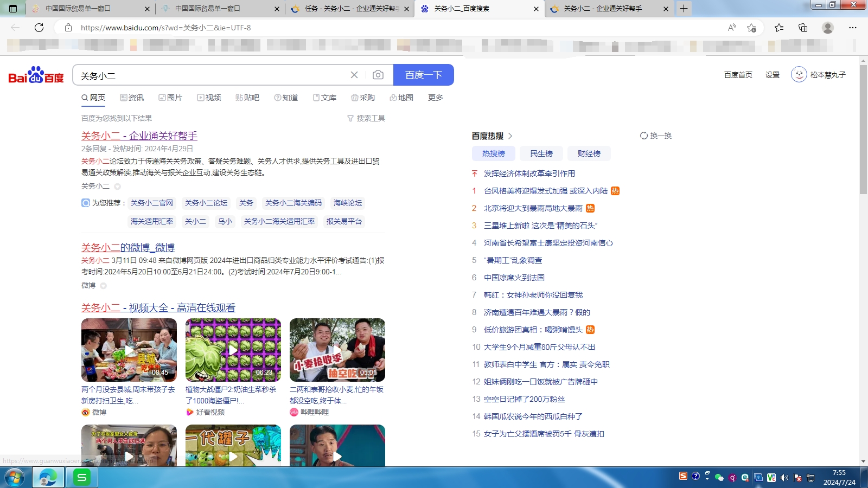This screenshot has width=868, height=488.
Task: Play the 06:23 plants video thumbnail
Action: [x=233, y=350]
